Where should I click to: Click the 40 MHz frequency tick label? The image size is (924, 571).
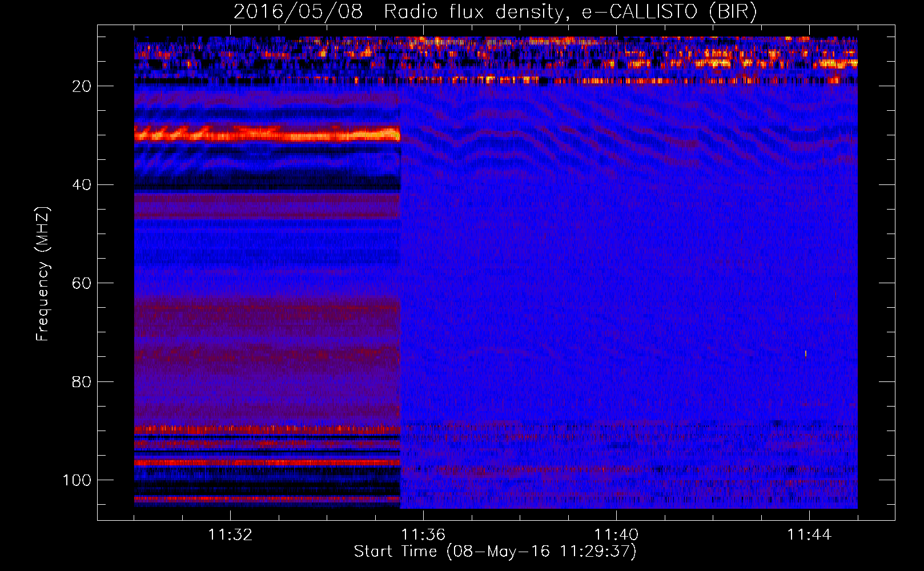(82, 185)
